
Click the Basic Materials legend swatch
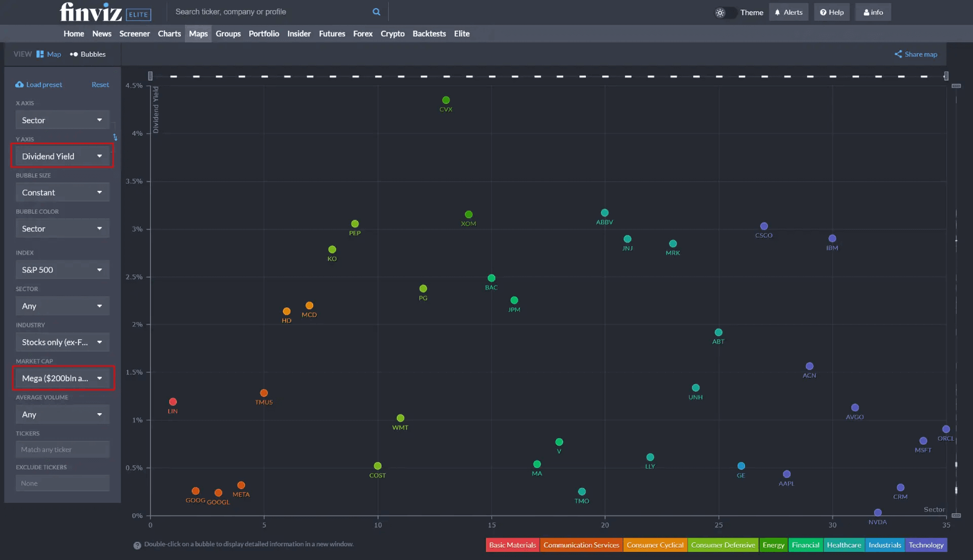coord(512,545)
